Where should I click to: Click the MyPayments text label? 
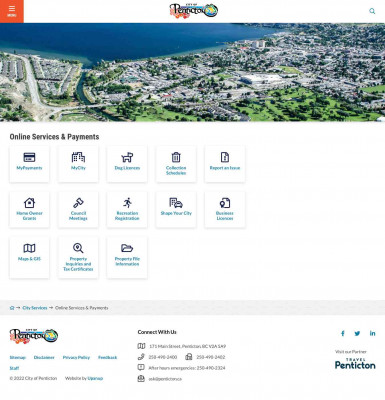point(29,168)
